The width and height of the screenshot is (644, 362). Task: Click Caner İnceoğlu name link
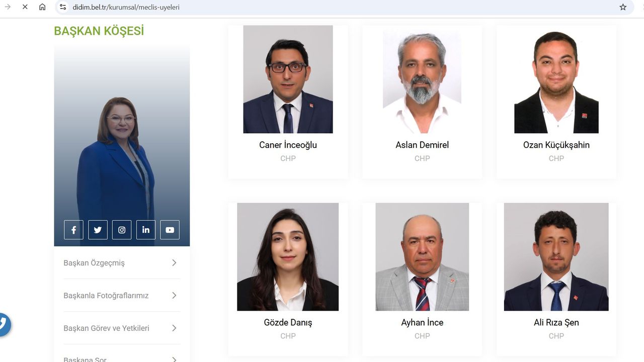[288, 145]
